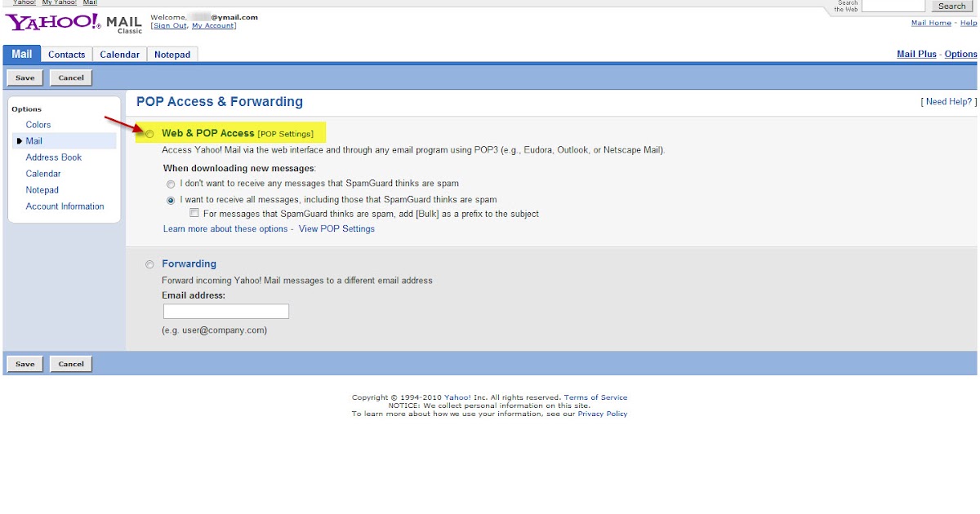Click the POP Access & Forwarding heading
Viewport: 980px width, 514px height.
pyautogui.click(x=220, y=102)
